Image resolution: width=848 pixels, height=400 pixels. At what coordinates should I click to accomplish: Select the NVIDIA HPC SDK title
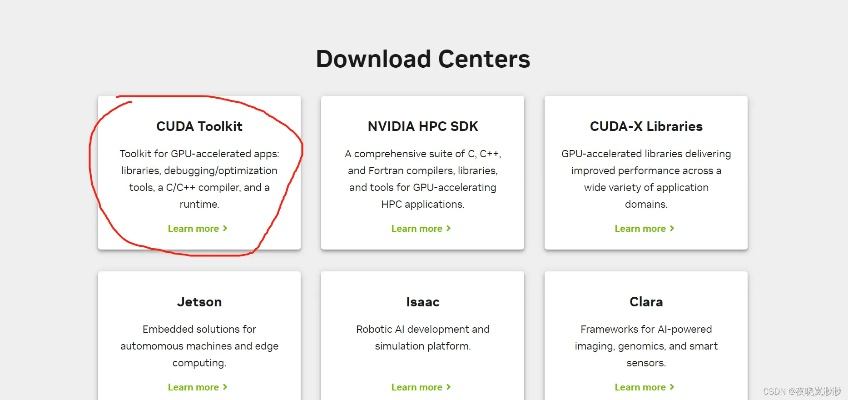422,127
